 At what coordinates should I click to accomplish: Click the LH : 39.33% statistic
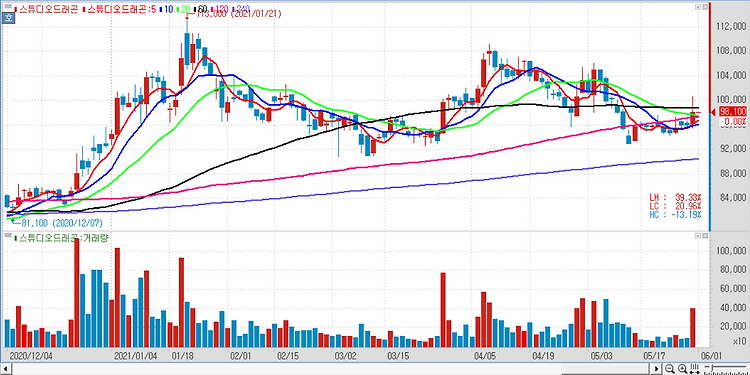pyautogui.click(x=675, y=198)
